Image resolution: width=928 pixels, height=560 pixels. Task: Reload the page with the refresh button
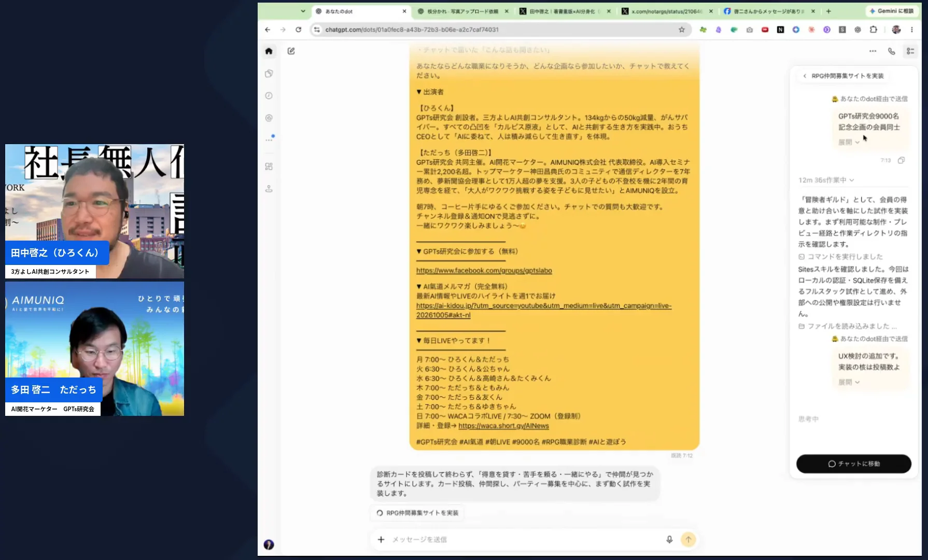tap(298, 30)
